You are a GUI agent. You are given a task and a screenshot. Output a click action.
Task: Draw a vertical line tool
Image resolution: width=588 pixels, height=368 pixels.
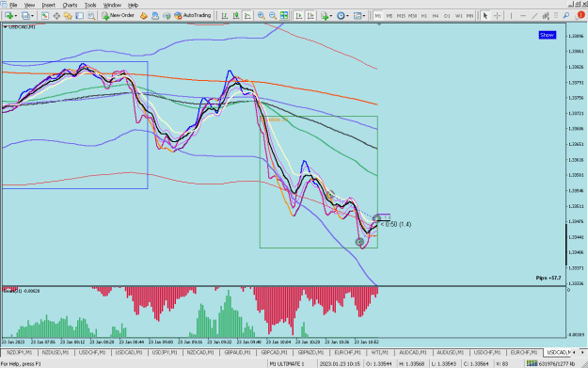click(511, 16)
